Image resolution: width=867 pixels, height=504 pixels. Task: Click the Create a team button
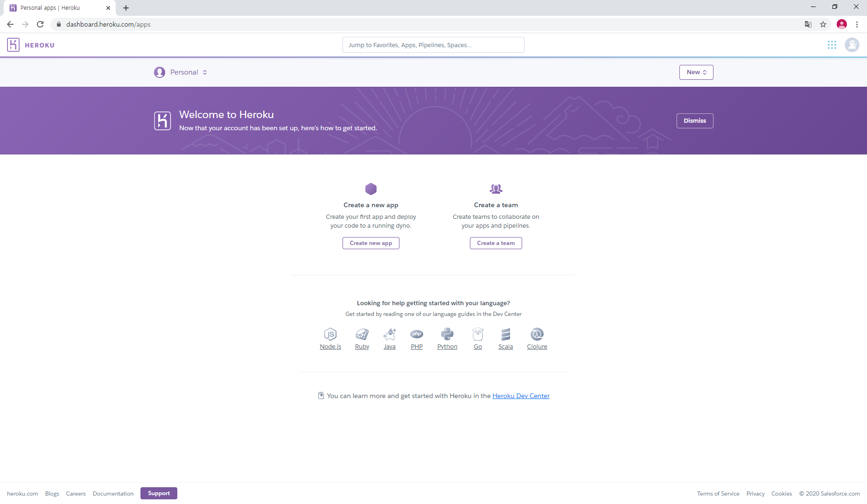[496, 243]
